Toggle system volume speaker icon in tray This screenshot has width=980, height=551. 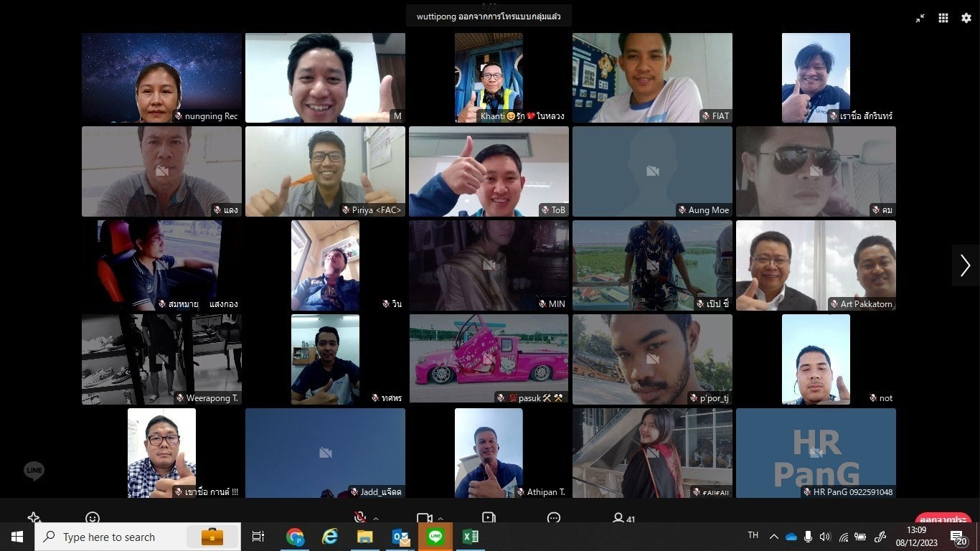pyautogui.click(x=824, y=537)
